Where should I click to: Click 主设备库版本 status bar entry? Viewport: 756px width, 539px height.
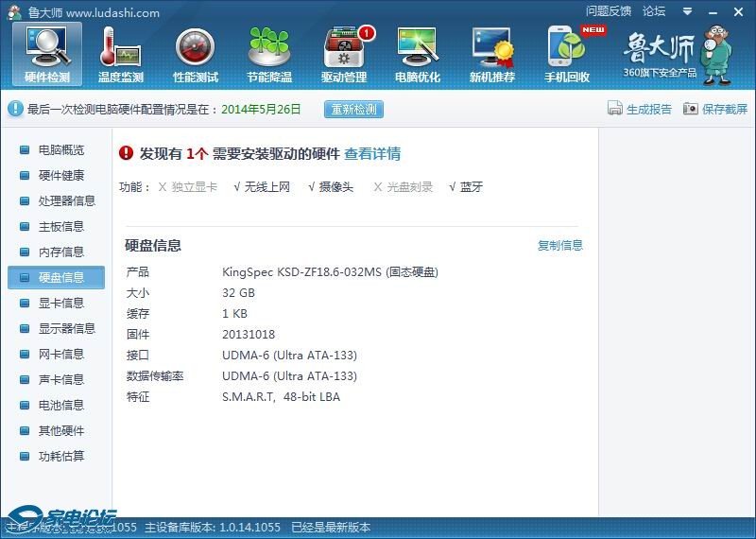coord(213,527)
